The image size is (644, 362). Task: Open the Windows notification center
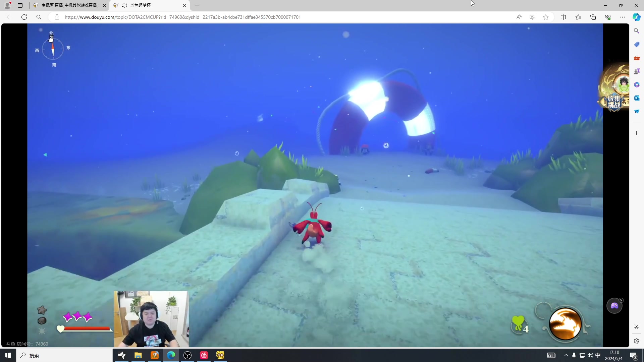(634, 356)
